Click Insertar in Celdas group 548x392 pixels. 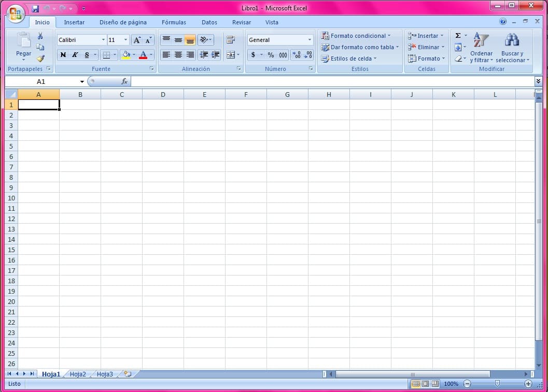click(x=426, y=36)
